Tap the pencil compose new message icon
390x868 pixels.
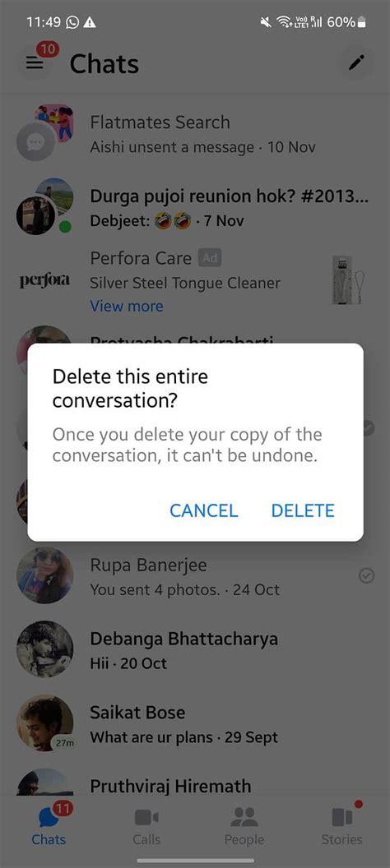(x=357, y=63)
